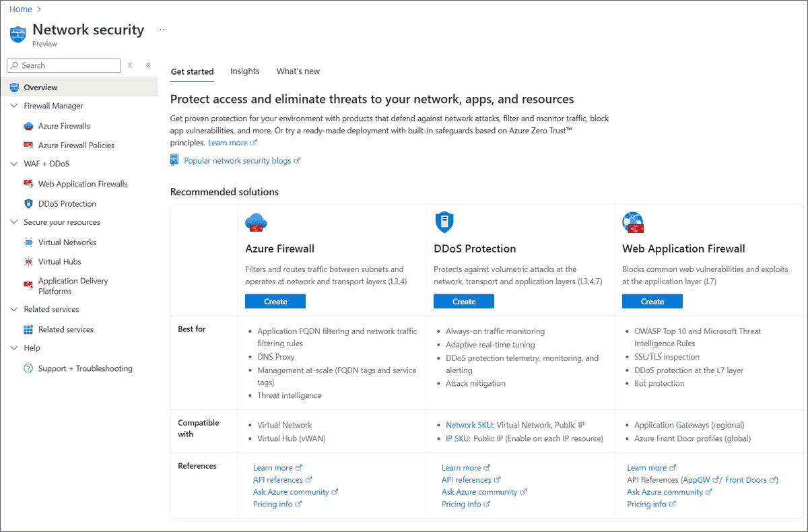Click the Network security shield icon in header
This screenshot has width=808, height=532.
[18, 34]
